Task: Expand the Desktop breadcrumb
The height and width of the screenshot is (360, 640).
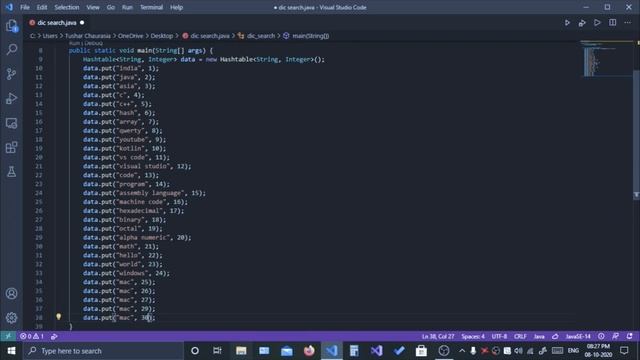Action: coord(162,36)
